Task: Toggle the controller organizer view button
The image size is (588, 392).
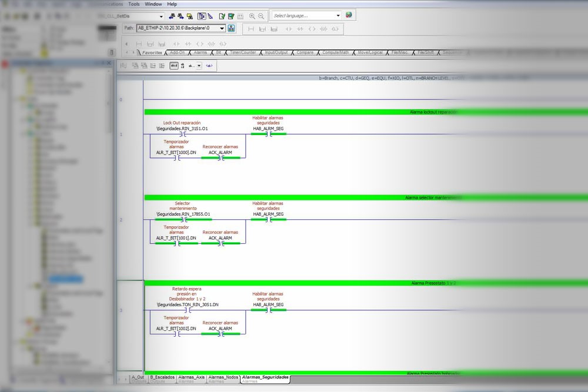Action: pyautogui.click(x=202, y=16)
